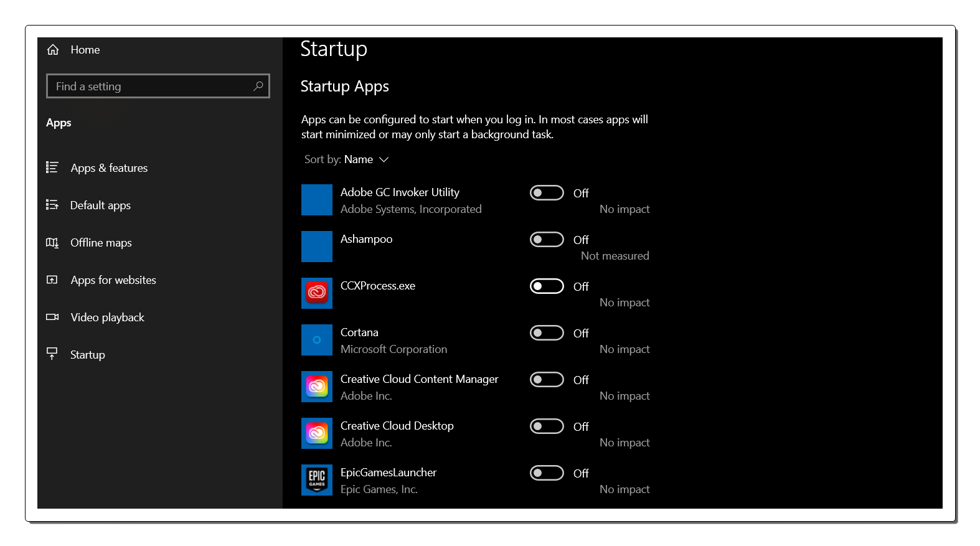Click the Home icon in the sidebar
The image size is (980, 546).
(53, 50)
